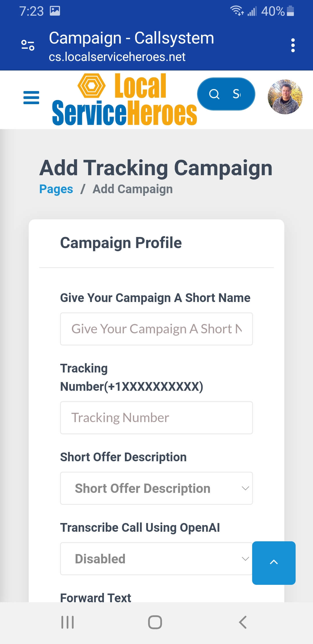Open the browser three-dot overflow menu
This screenshot has height=644, width=313.
coord(293,45)
